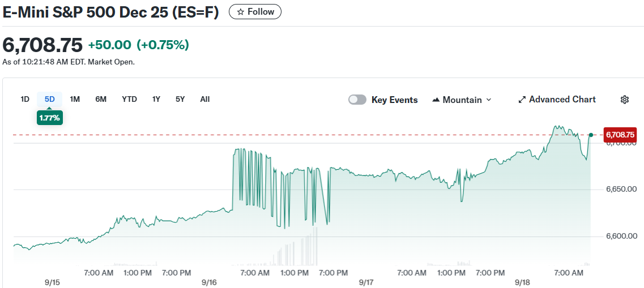Select the 1M range tab

75,99
